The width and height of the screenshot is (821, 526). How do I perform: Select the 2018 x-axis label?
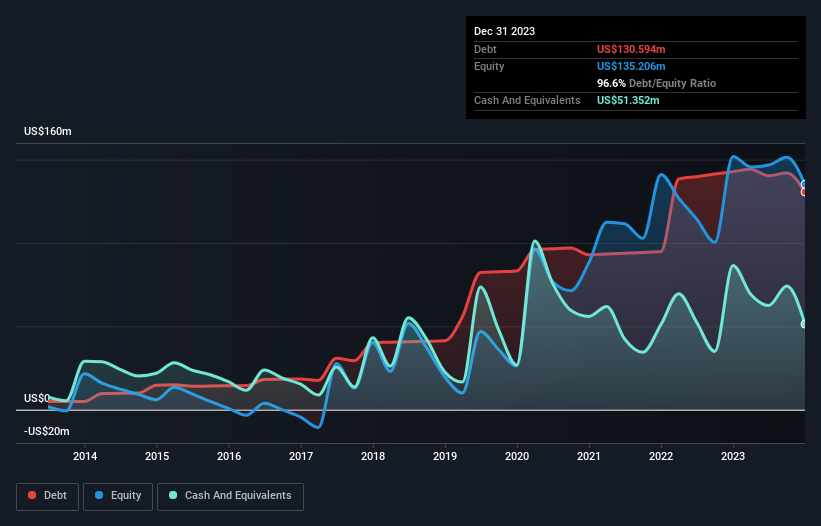(373, 456)
